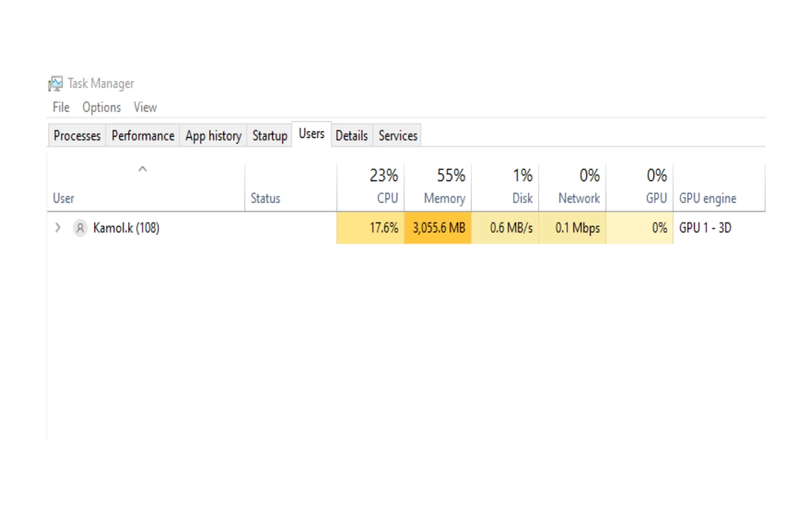Switch to the Performance tab

point(143,135)
